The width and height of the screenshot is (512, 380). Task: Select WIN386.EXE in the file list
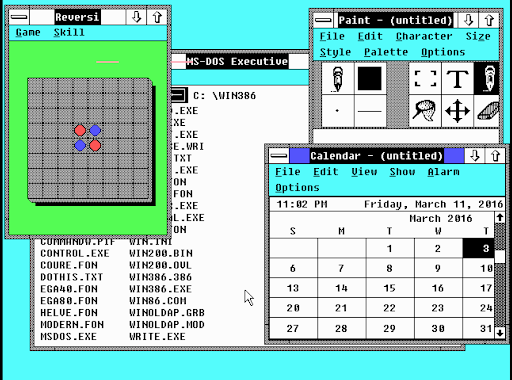pos(161,289)
